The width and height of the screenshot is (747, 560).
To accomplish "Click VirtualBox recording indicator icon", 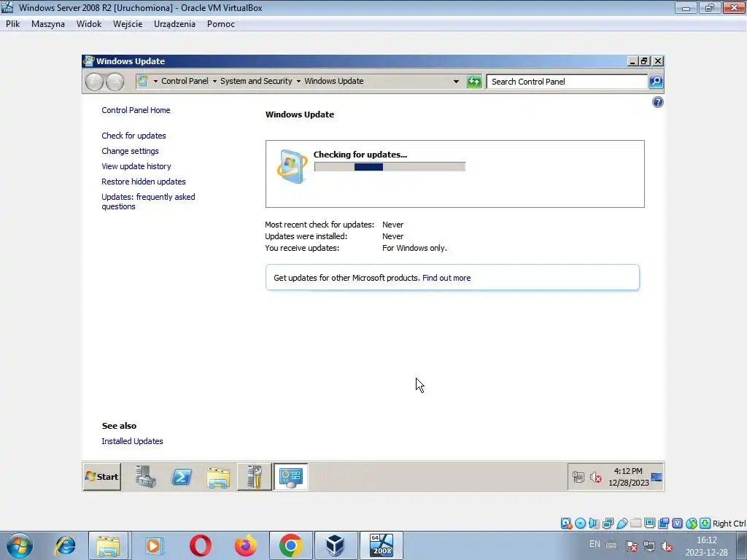I will (663, 524).
